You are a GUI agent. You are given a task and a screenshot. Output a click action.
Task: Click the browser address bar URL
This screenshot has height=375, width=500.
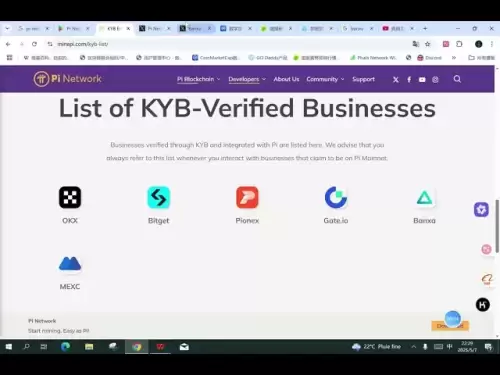[x=83, y=44]
